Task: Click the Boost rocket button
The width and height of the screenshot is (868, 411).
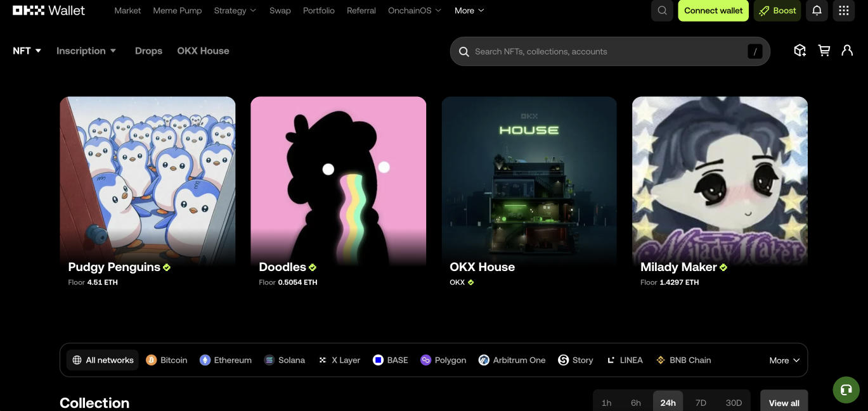Action: (777, 11)
